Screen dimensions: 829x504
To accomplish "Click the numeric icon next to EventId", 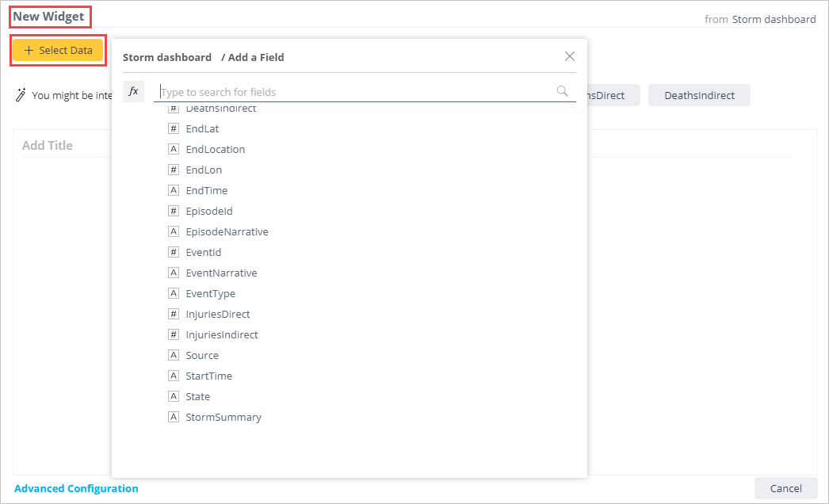I will [x=174, y=252].
